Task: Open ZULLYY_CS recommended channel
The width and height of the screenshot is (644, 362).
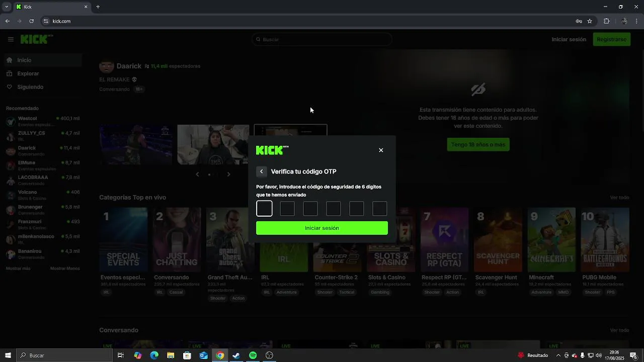Action: pyautogui.click(x=43, y=136)
